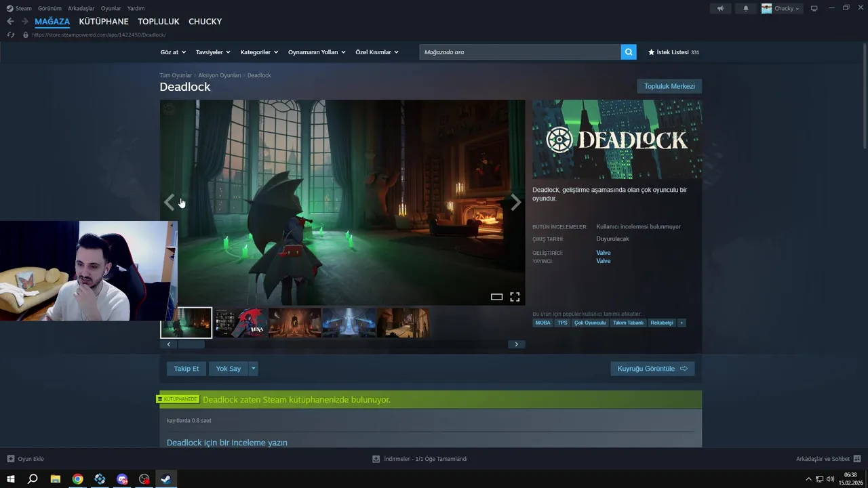Viewport: 868px width, 488px height.
Task: Click the thumbnail strip scrollbar handle
Action: click(x=191, y=344)
